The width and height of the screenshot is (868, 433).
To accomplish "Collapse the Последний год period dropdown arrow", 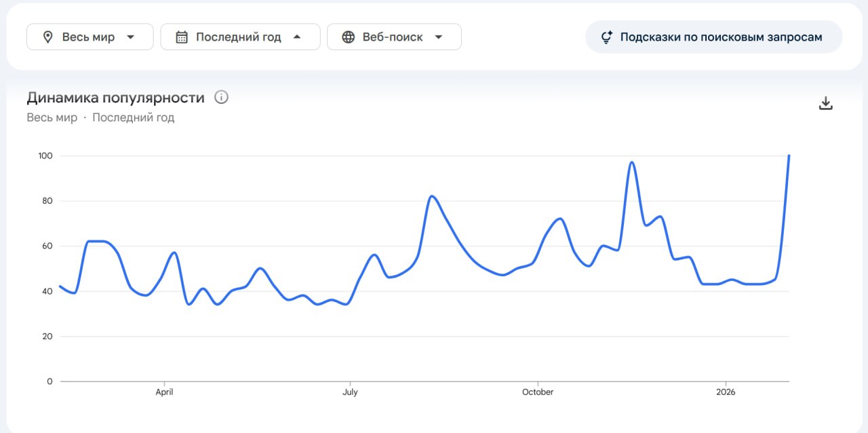I will point(297,37).
